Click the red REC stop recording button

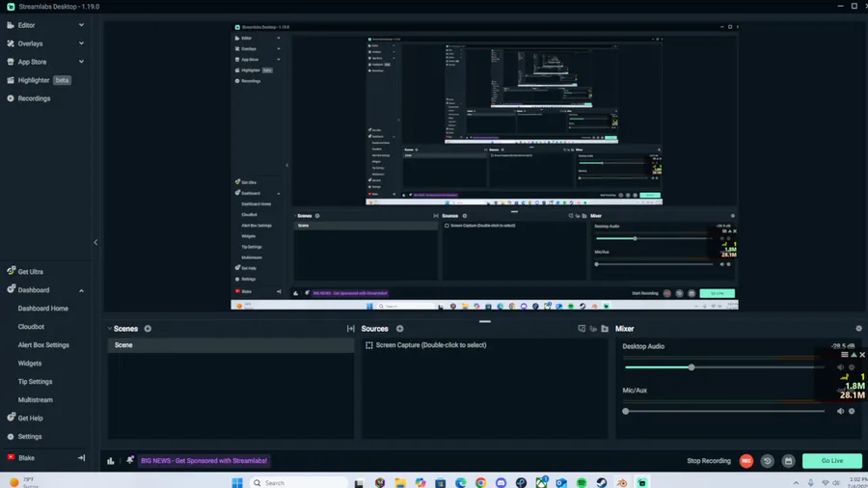(746, 460)
